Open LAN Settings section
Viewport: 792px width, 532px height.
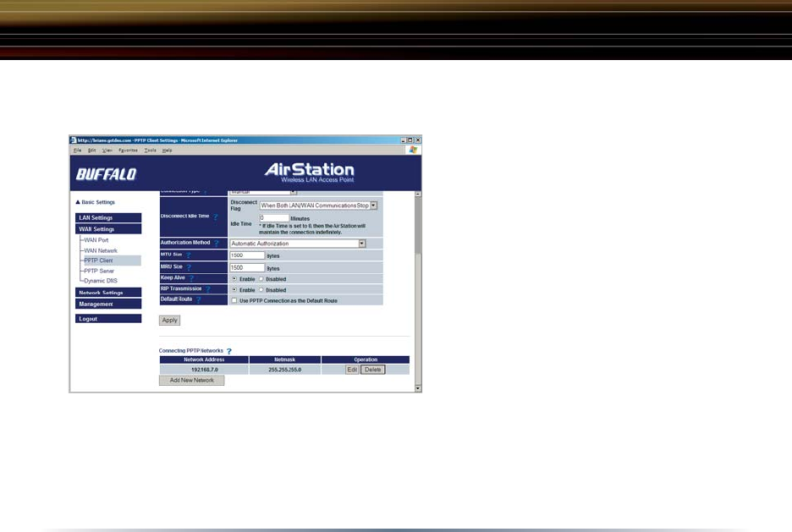108,217
